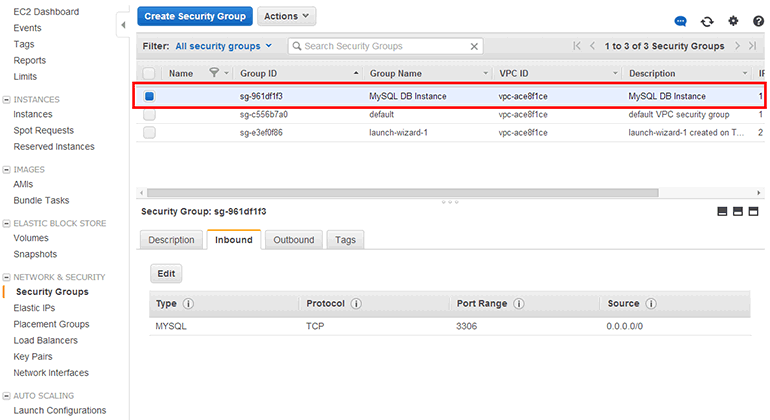Click the Create Security Group button
Image resolution: width=770 pixels, height=420 pixels.
click(x=194, y=16)
